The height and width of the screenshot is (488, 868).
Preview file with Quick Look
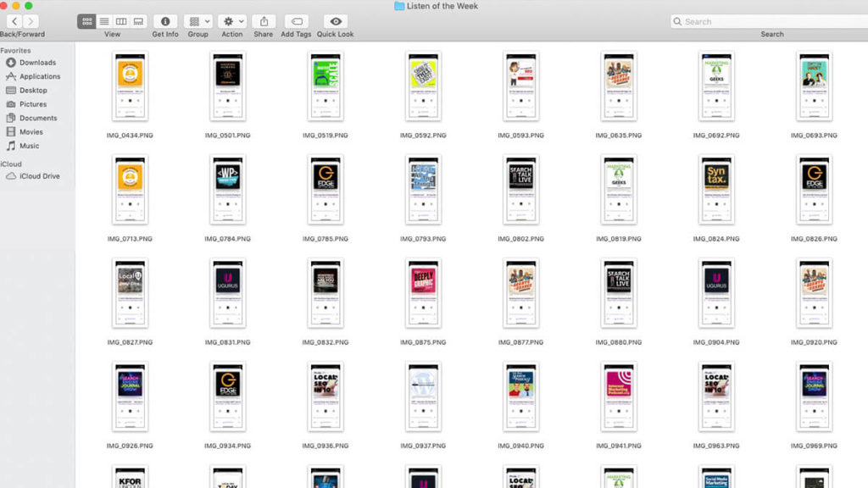tap(336, 21)
